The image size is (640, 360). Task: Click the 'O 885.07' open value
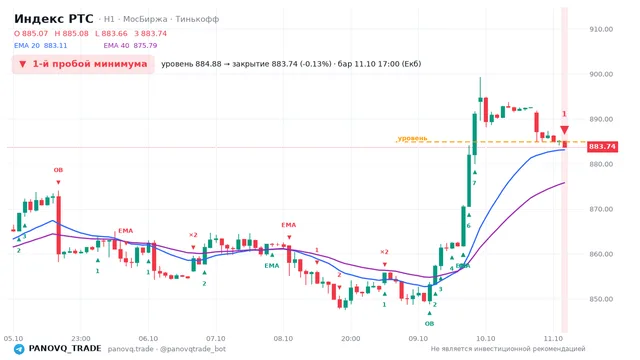point(31,33)
